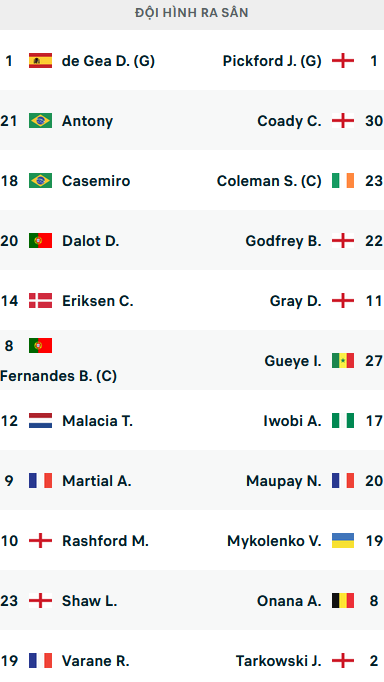This screenshot has height=682, width=384.
Task: Click the Belgium flag beside Onana A.
Action: tap(343, 601)
